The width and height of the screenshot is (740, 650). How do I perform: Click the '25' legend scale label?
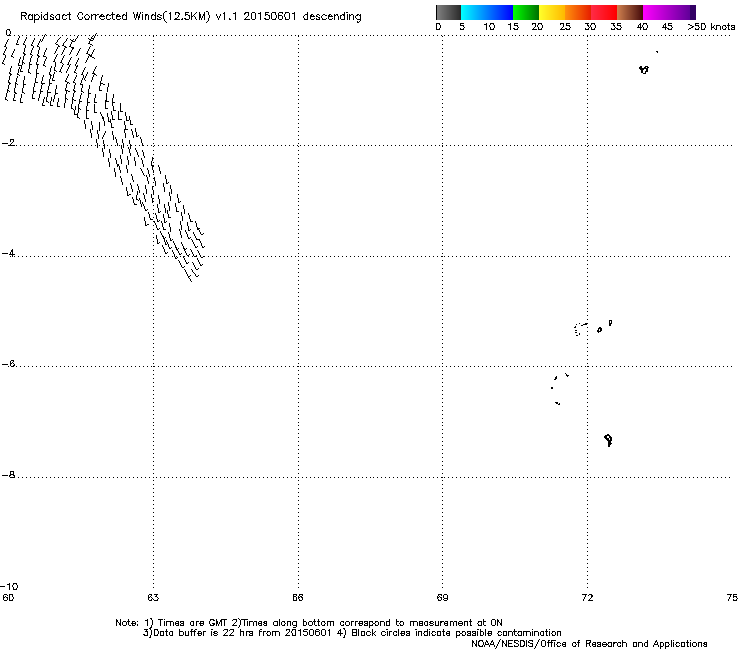(x=565, y=27)
